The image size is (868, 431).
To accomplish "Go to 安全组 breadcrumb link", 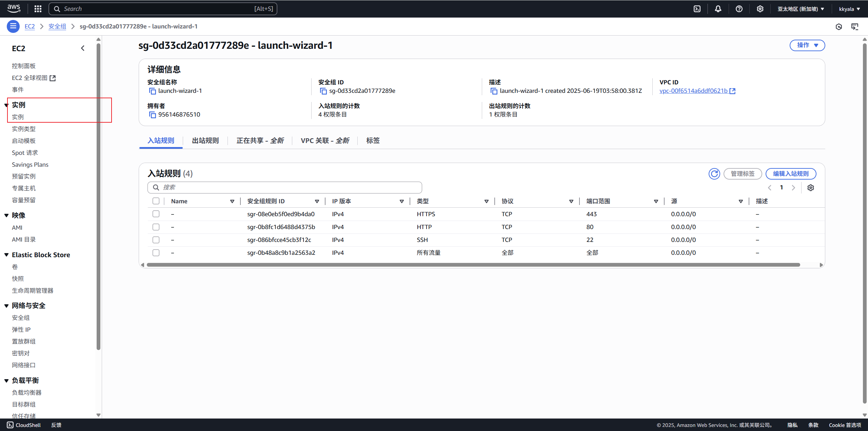I will (x=57, y=26).
